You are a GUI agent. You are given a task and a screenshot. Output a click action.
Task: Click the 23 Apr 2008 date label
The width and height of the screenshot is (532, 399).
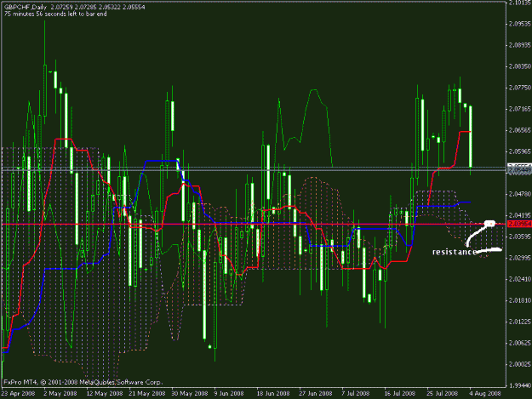(18, 393)
